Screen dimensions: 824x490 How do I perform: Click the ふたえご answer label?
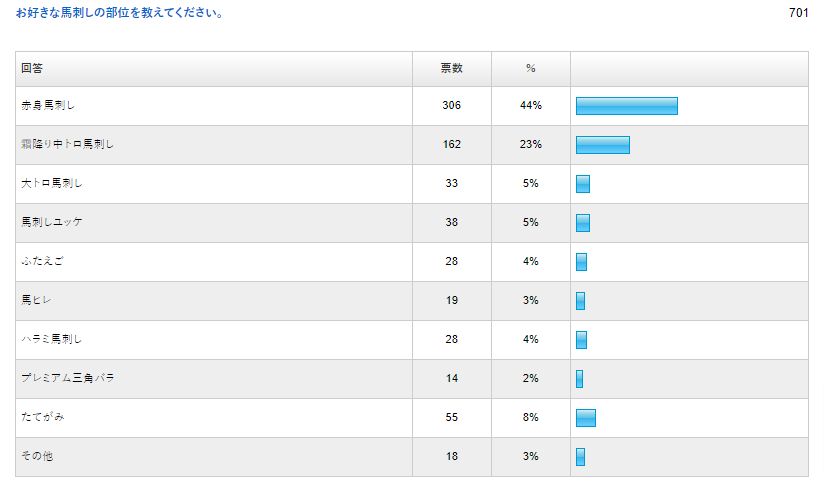tap(42, 262)
